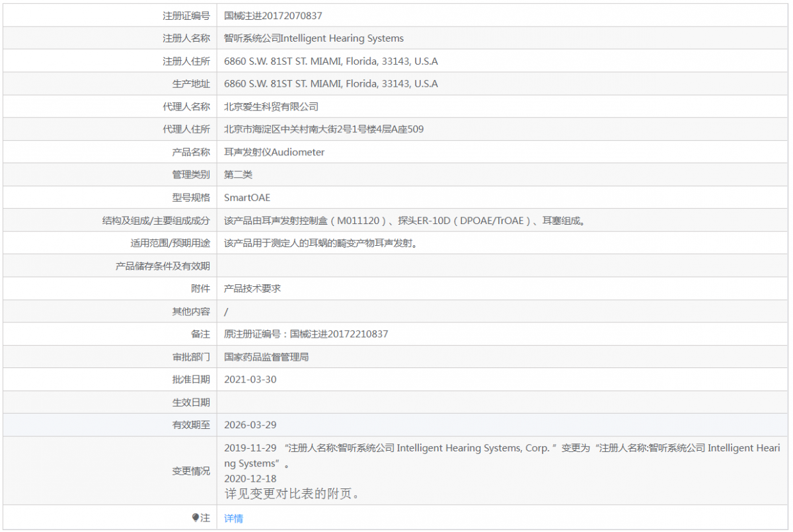The width and height of the screenshot is (793, 532).
Task: Select the text 详见变更对比表的附页。
Action: point(291,494)
